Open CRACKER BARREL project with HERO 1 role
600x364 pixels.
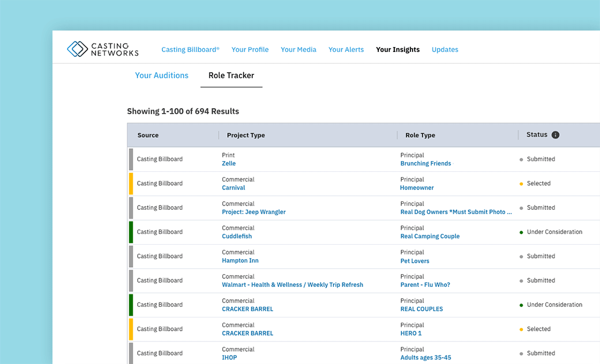tap(247, 333)
